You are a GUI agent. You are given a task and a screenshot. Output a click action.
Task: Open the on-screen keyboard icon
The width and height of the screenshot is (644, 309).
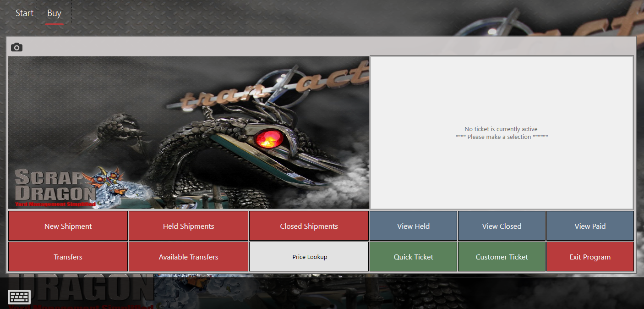click(x=19, y=297)
